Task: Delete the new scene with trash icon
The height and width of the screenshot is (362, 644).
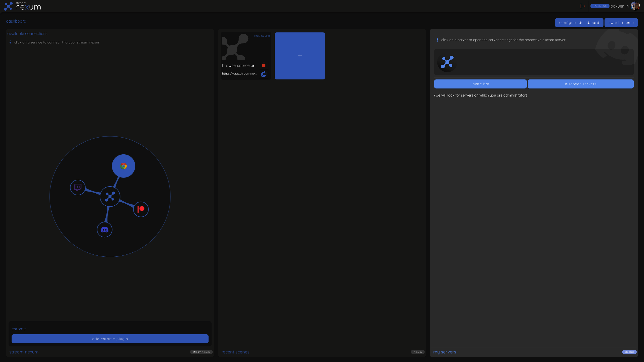Action: [264, 65]
